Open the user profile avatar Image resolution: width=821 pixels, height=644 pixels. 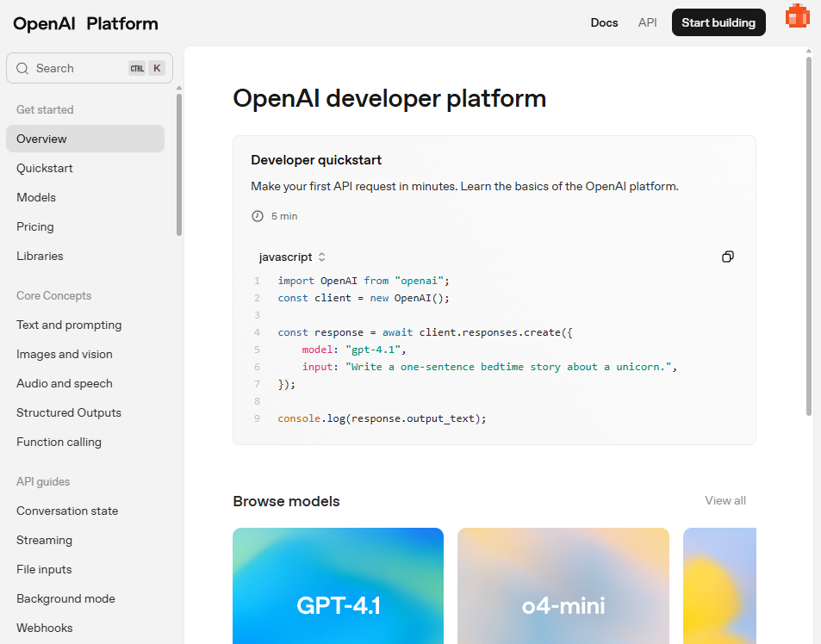tap(797, 15)
